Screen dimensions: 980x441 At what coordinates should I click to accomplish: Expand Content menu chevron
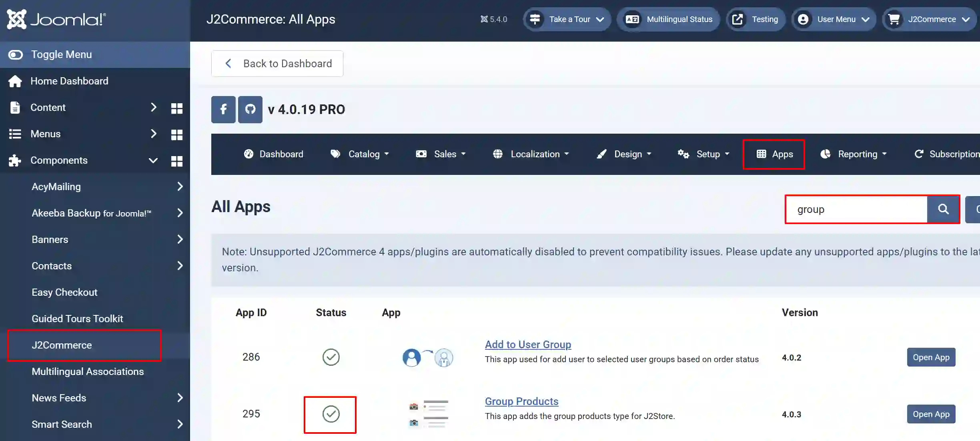(153, 107)
